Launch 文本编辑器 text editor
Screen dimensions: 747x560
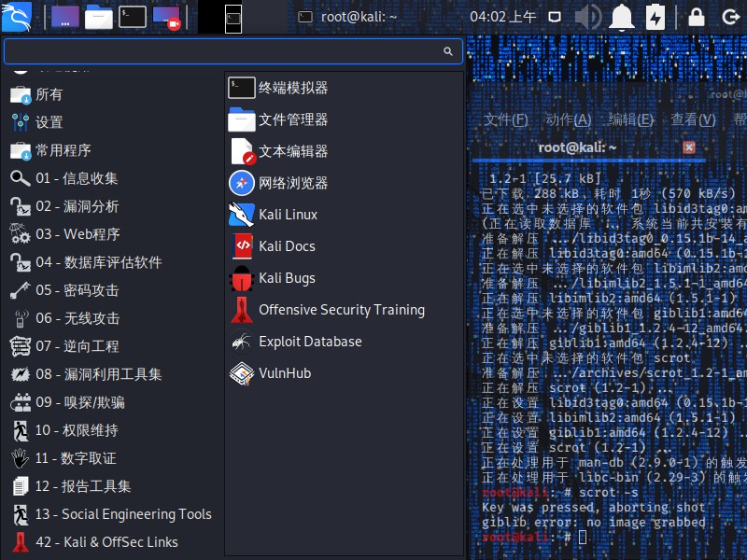[344, 151]
